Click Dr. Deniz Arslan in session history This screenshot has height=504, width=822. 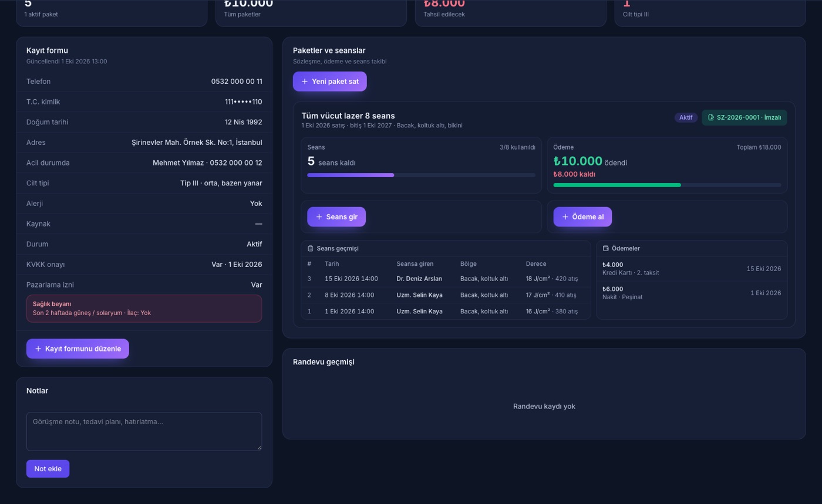[x=419, y=279]
